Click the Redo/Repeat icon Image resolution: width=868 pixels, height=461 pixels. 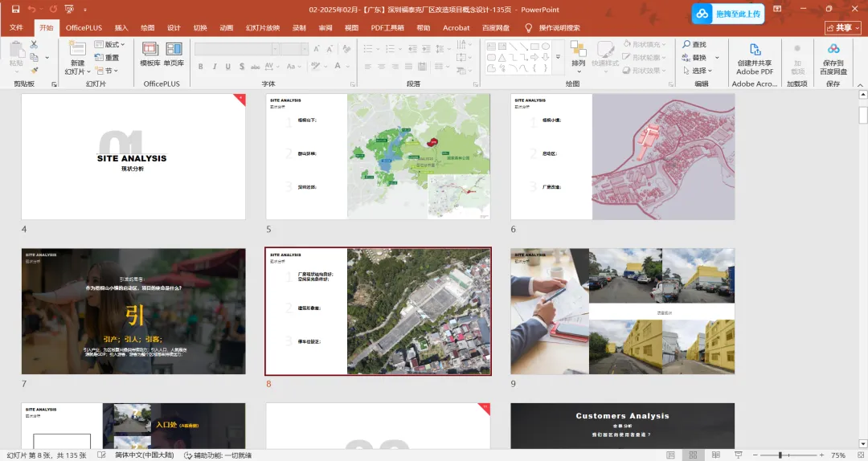[53, 9]
